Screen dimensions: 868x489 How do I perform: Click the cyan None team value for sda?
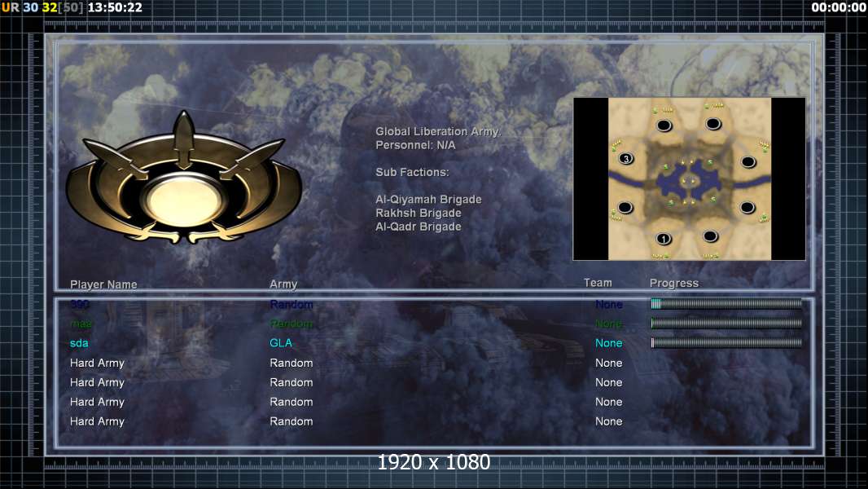click(x=608, y=343)
